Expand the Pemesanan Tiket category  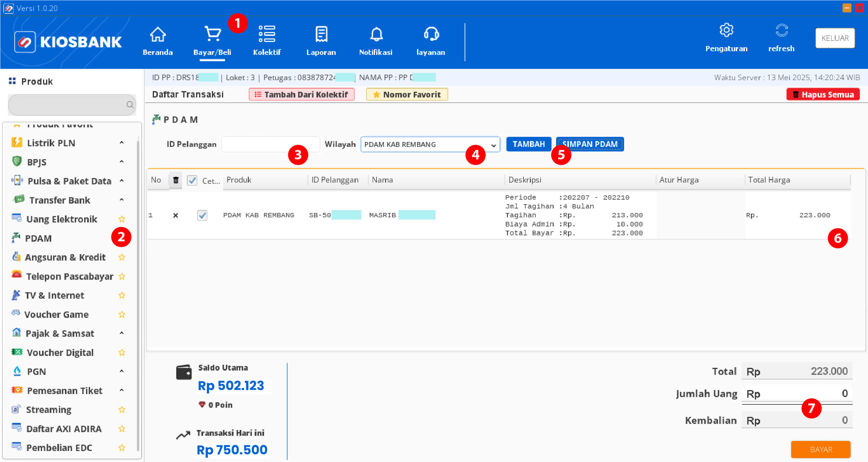tap(122, 391)
